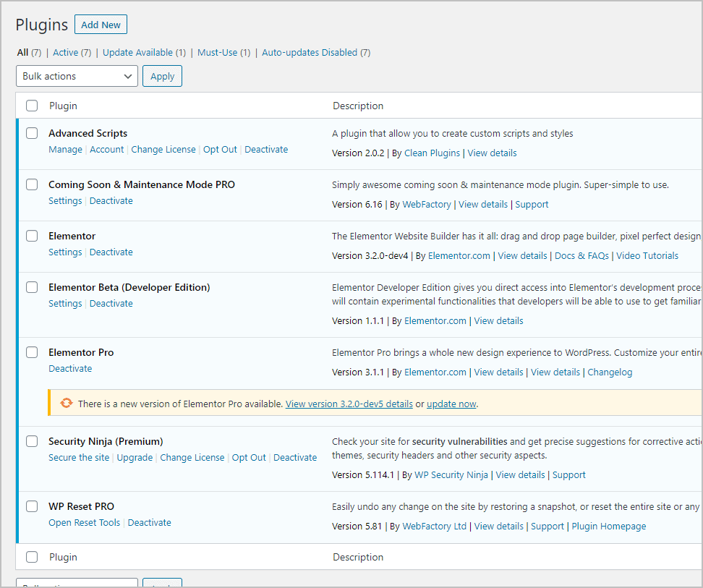Select the header checkbox to select all plugins

pyautogui.click(x=31, y=106)
